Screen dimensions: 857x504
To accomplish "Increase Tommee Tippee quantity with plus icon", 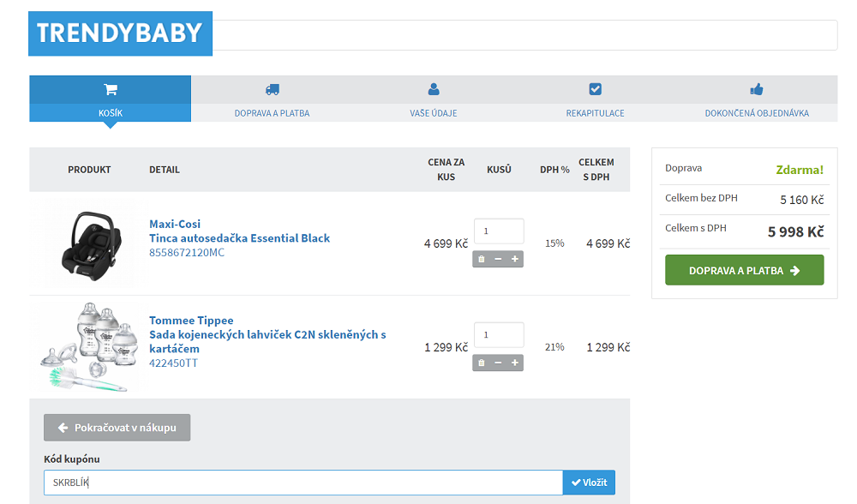I will pyautogui.click(x=515, y=363).
